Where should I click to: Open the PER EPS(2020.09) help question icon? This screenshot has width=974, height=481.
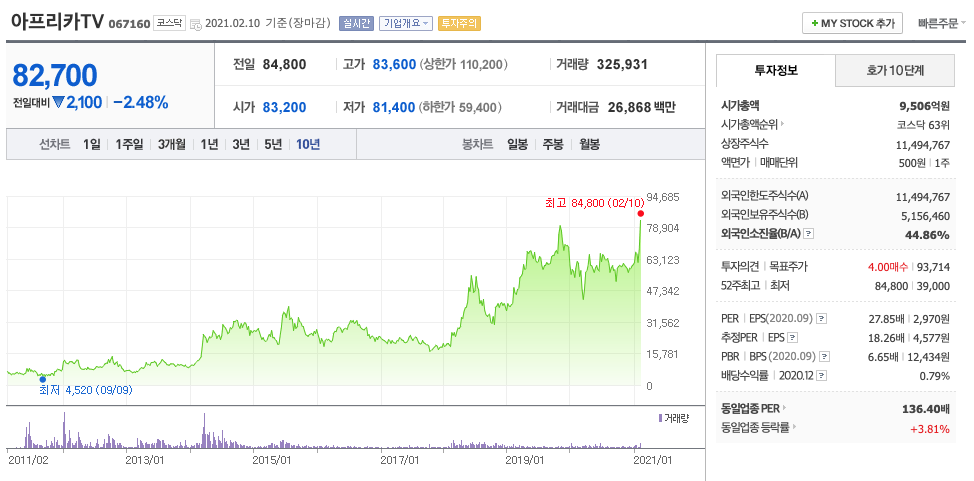[x=821, y=319]
